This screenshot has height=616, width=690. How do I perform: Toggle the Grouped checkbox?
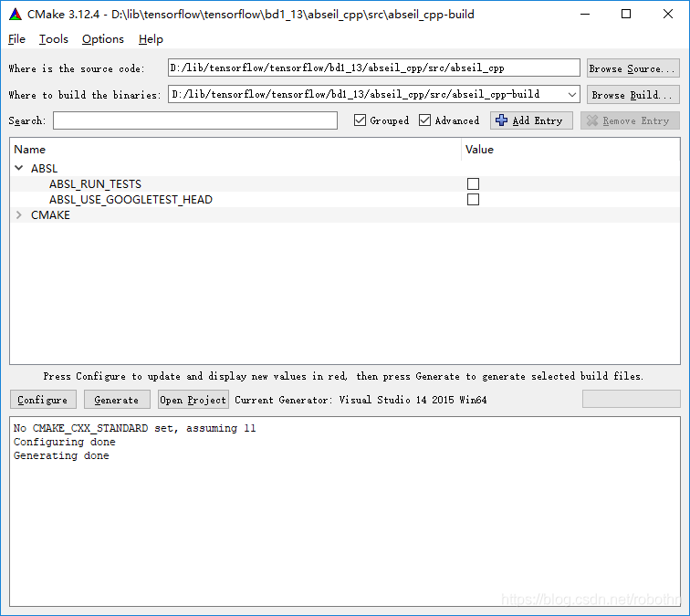click(x=360, y=120)
